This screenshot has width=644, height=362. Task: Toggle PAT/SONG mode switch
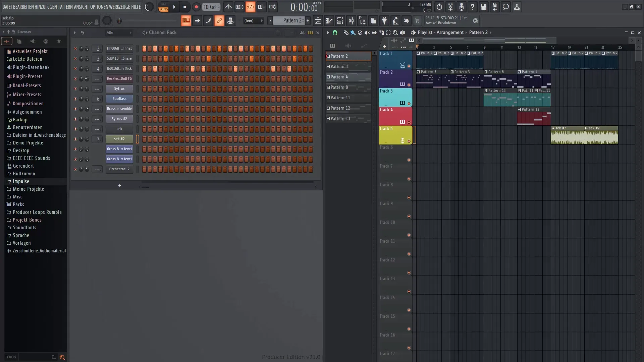[163, 7]
